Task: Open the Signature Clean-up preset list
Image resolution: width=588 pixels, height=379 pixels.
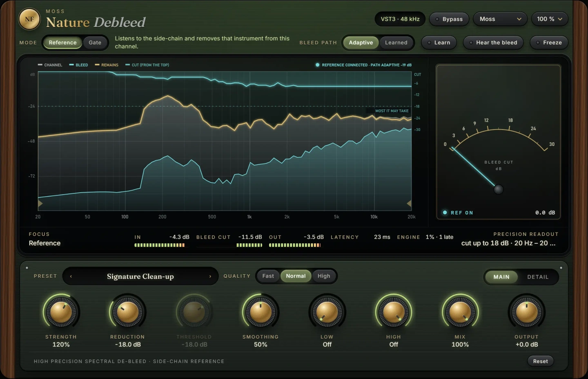Action: (x=140, y=276)
